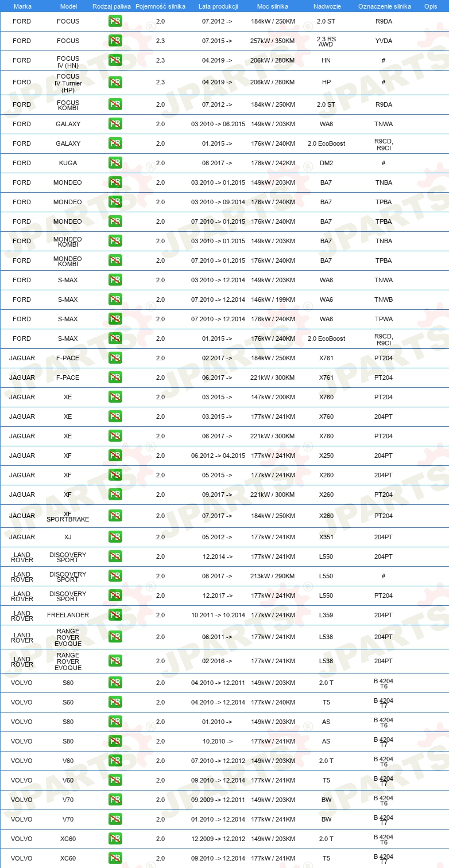The width and height of the screenshot is (449, 868).
Task: Click the petrol icon in the Volvo V70 09.2009 row
Action: tap(115, 800)
